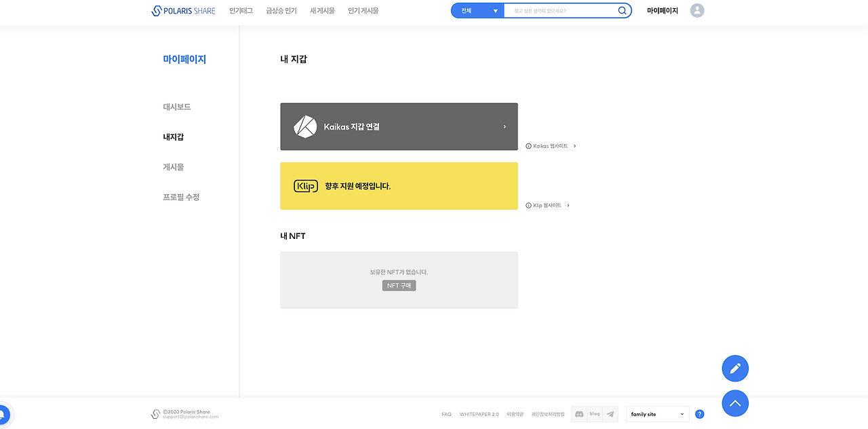Expand the family site dropdown
868x429 pixels.
click(x=658, y=414)
